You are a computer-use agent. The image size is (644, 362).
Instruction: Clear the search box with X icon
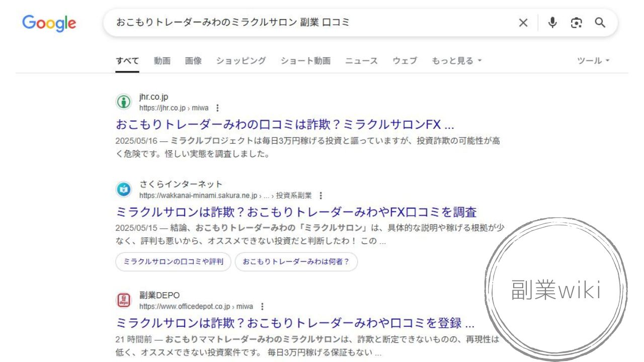point(523,23)
